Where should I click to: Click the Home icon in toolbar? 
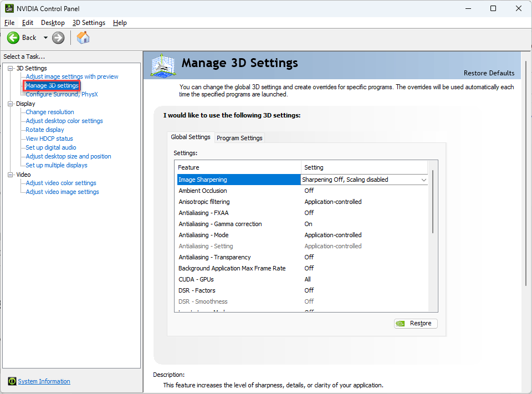83,38
